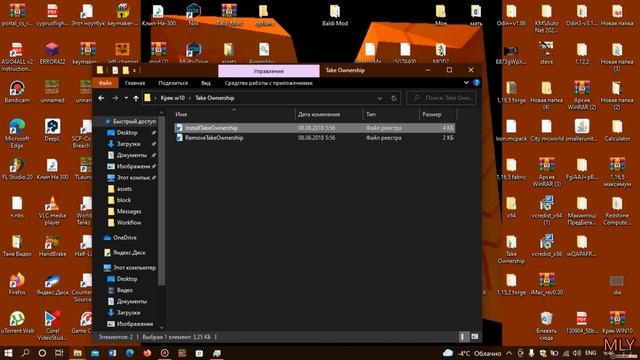The image size is (640, 360).
Task: Open File Explorer taskbar button
Action: (77, 353)
